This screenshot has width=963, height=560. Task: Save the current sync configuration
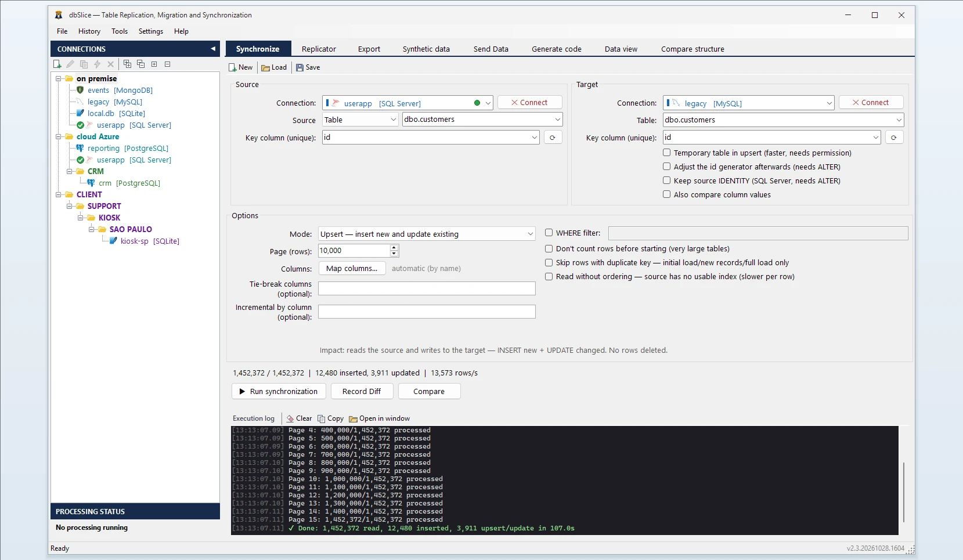point(308,67)
